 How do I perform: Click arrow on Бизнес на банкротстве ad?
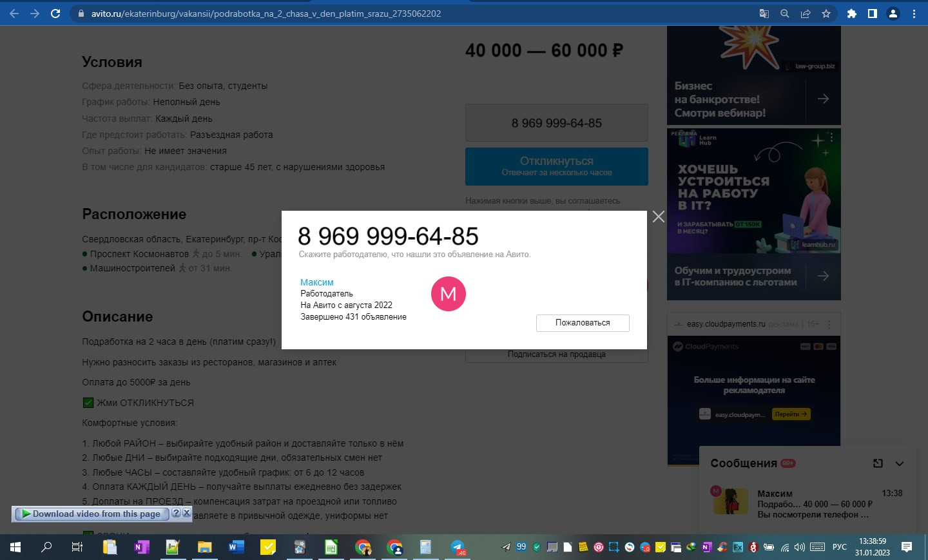click(823, 99)
